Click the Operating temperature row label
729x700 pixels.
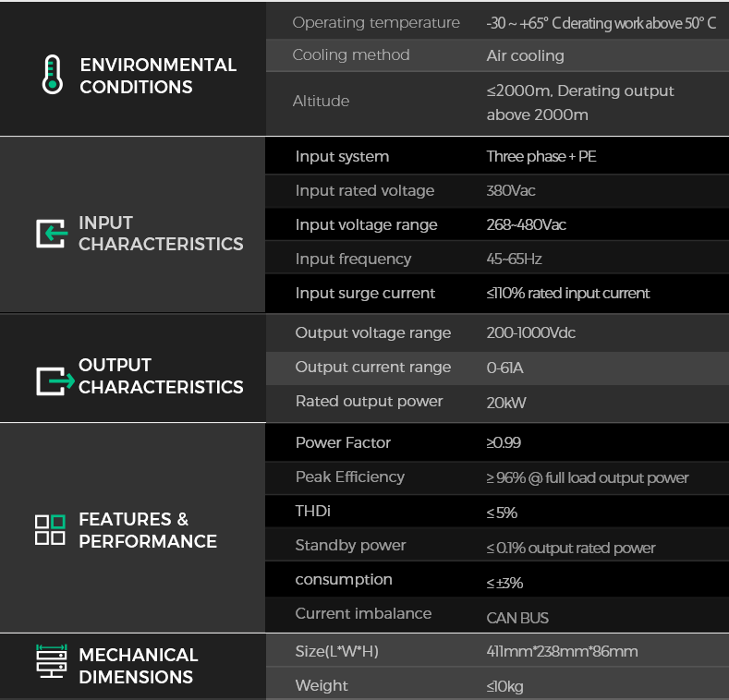coord(376,23)
